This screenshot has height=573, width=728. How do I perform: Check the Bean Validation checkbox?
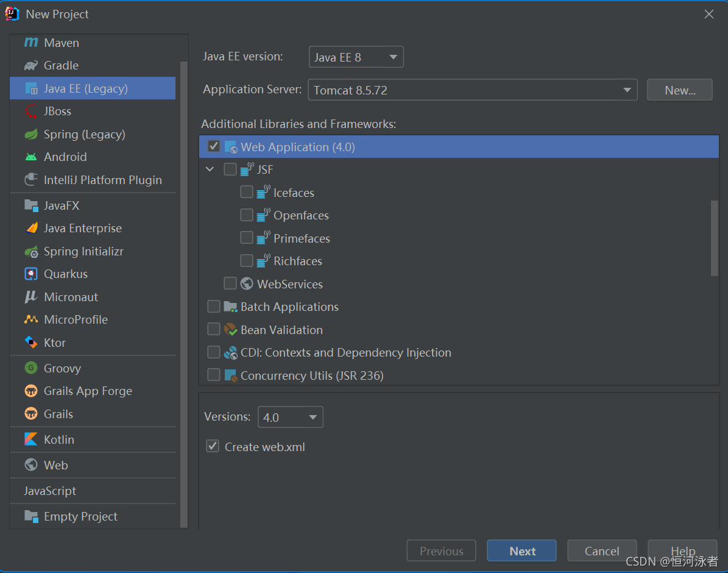(x=214, y=329)
